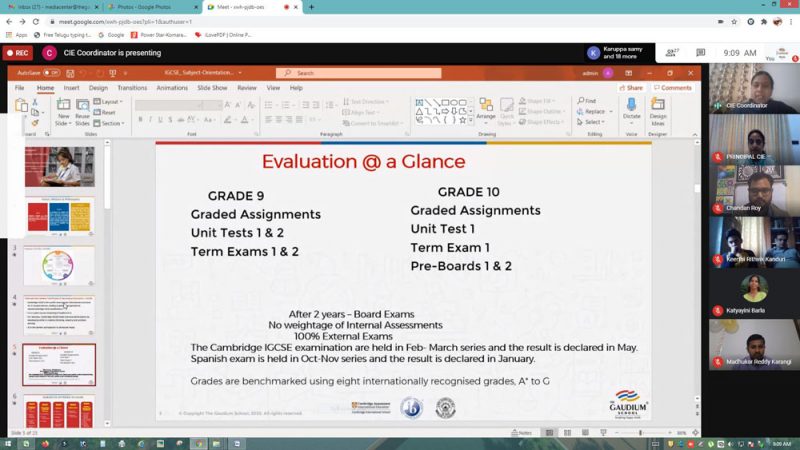Click the Notes button in status bar
Viewport: 800px width, 450px height.
[x=521, y=433]
